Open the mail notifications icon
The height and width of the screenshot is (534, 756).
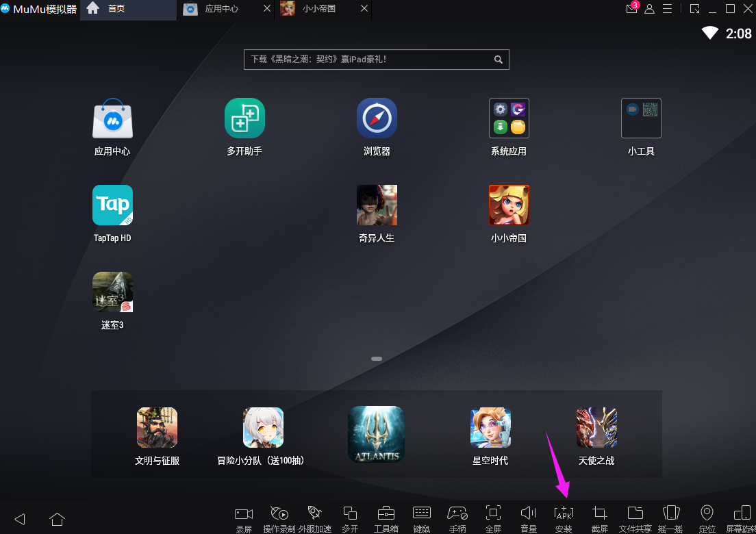click(x=631, y=8)
